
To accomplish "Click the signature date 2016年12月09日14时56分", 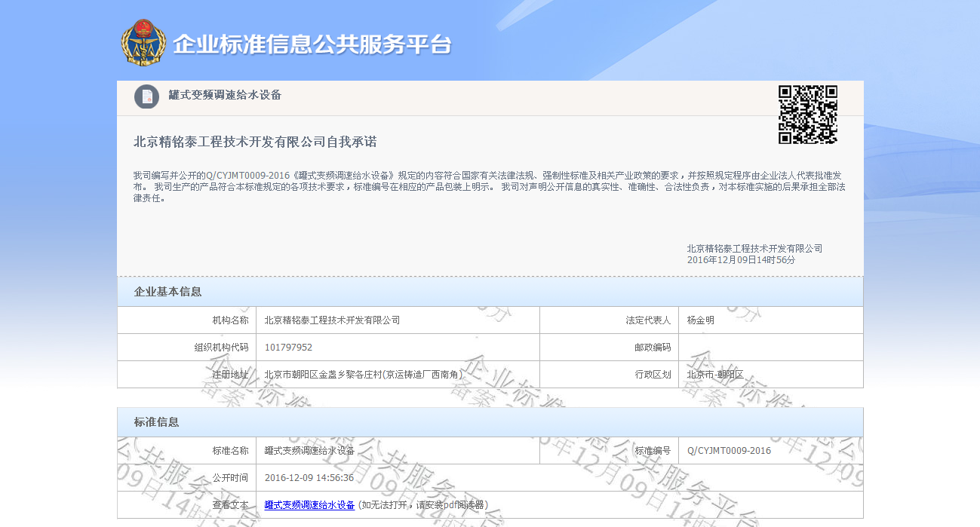I will (742, 260).
